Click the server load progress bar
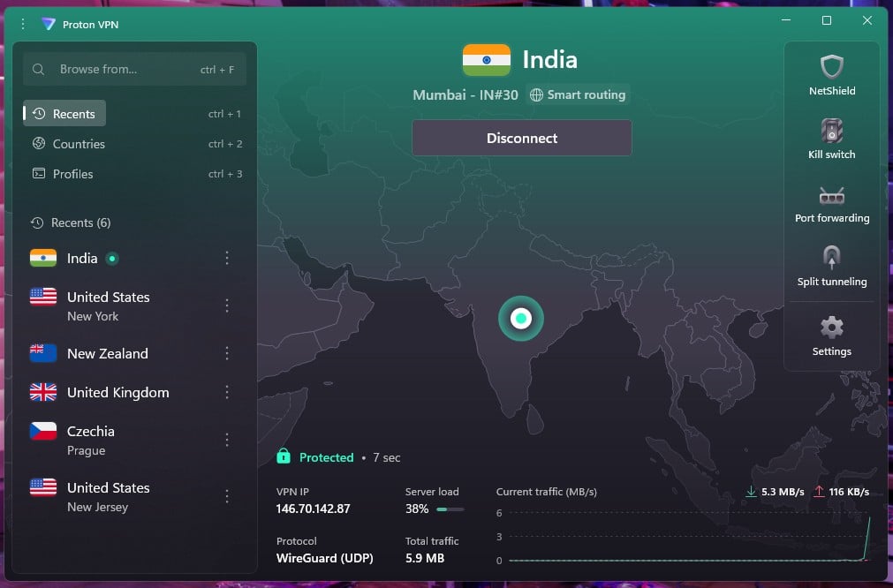The image size is (893, 588). tap(450, 509)
